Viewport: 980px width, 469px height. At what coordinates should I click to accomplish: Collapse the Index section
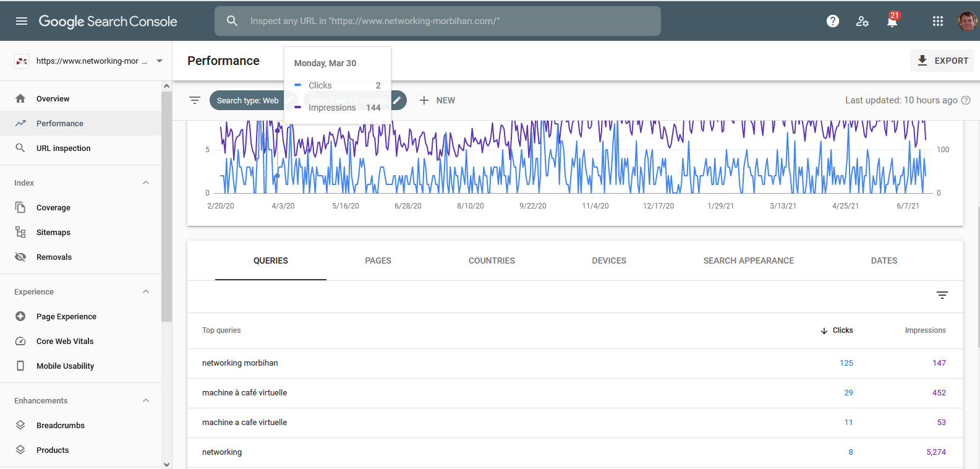[x=146, y=183]
